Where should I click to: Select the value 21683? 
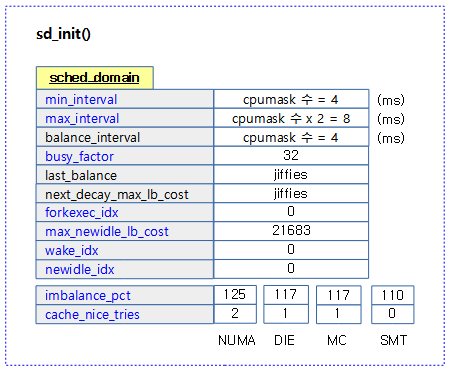pos(291,231)
